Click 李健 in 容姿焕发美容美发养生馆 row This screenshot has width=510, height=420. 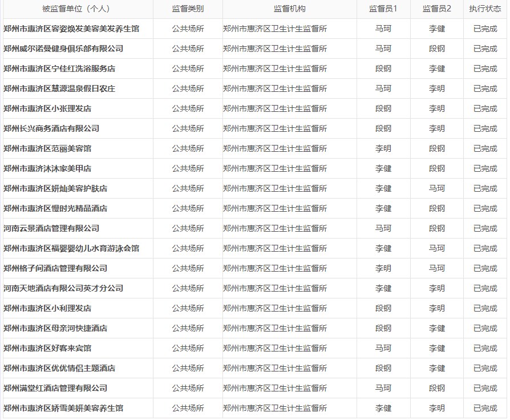pyautogui.click(x=437, y=29)
